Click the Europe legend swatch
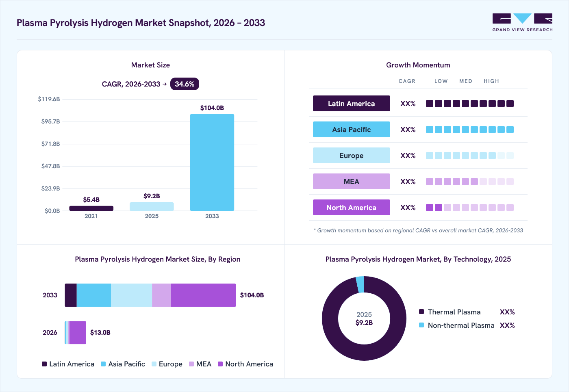This screenshot has height=392, width=569. pos(154,364)
